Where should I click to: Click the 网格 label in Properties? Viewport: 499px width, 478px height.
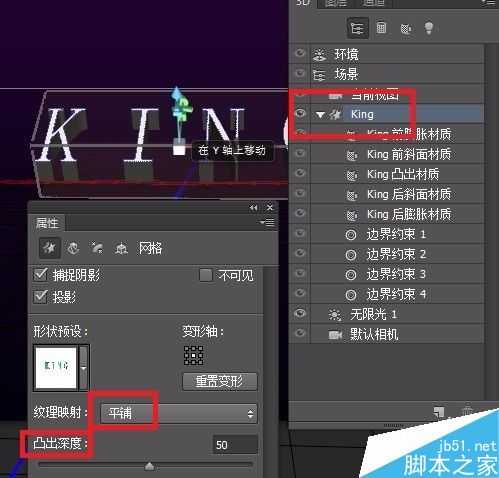click(150, 249)
